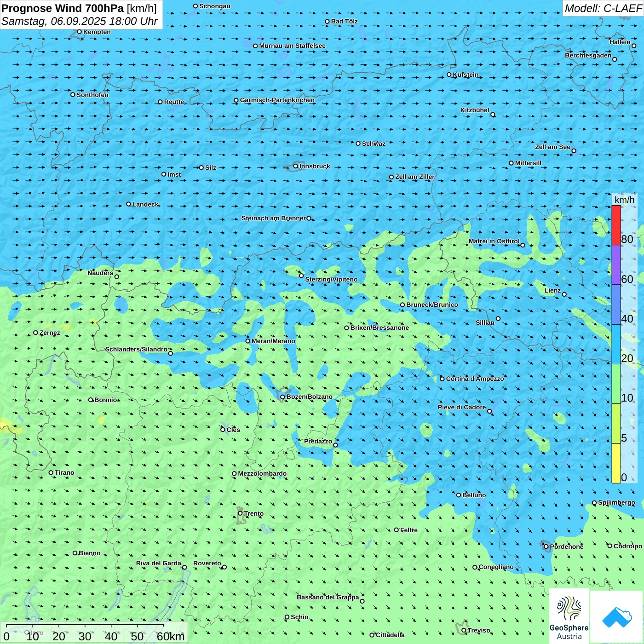Click the 'Spilimbergo' label
Screen dimensions: 644x644
[x=616, y=502]
